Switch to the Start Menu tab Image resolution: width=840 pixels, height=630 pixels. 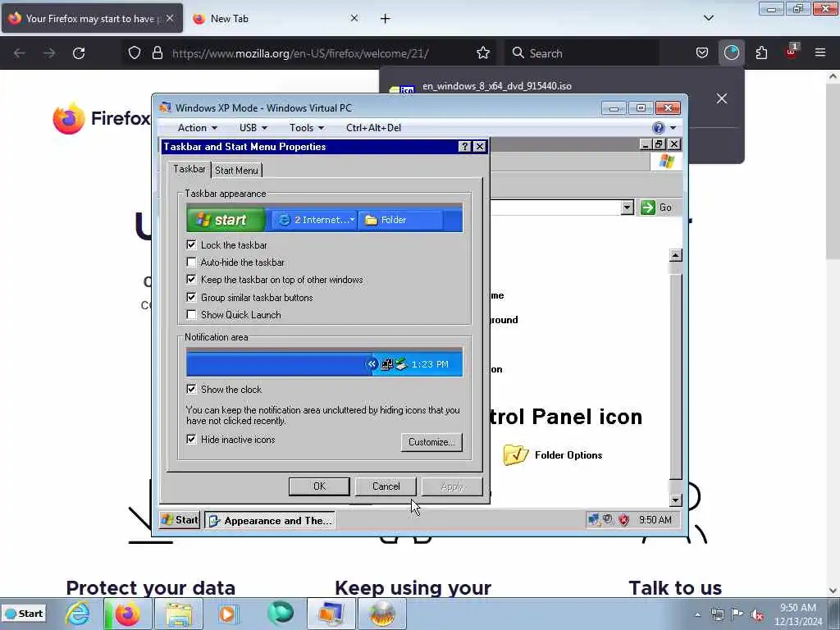[236, 171]
